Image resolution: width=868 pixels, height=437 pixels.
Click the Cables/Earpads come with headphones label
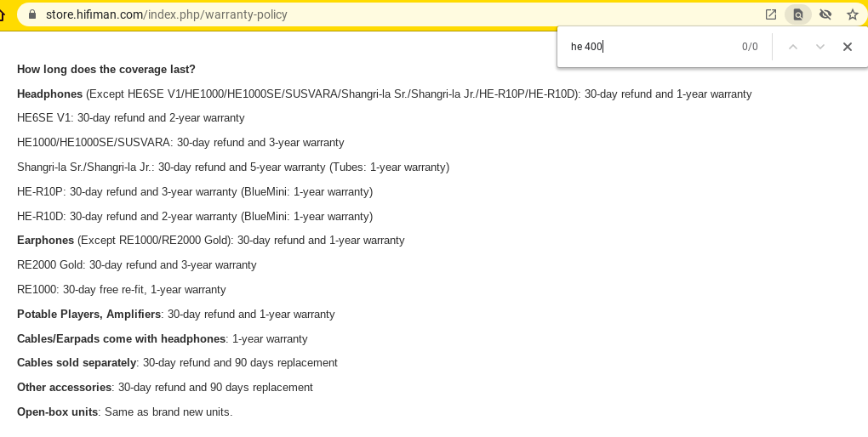click(121, 338)
